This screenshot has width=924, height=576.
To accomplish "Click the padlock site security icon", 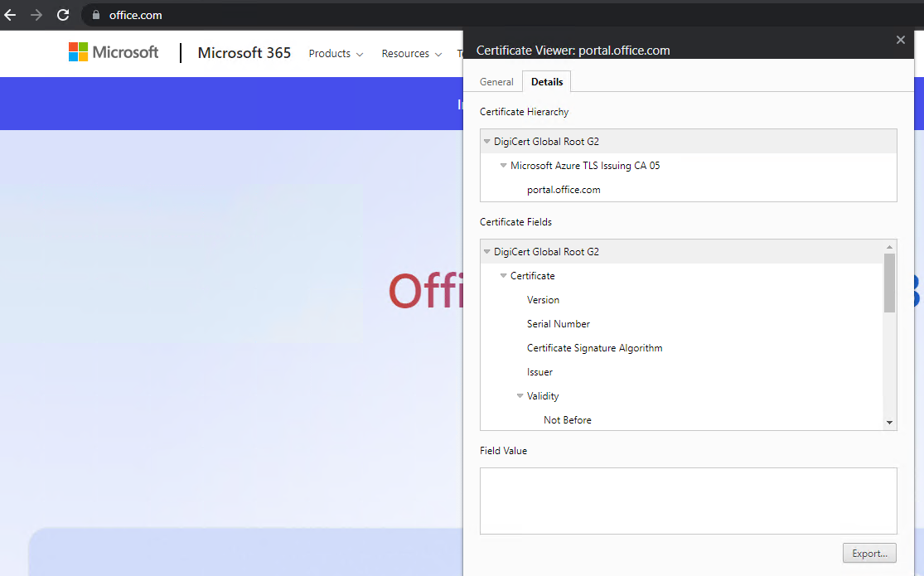I will [x=96, y=15].
